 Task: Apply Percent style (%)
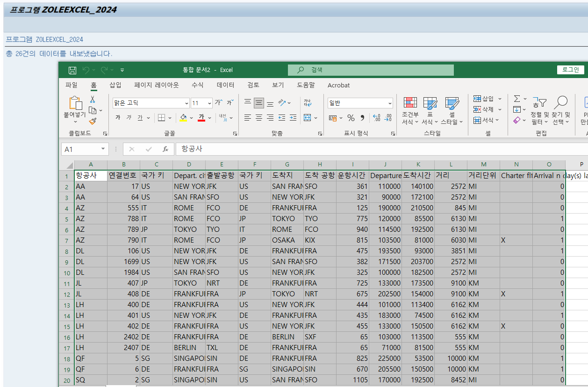[x=351, y=118]
